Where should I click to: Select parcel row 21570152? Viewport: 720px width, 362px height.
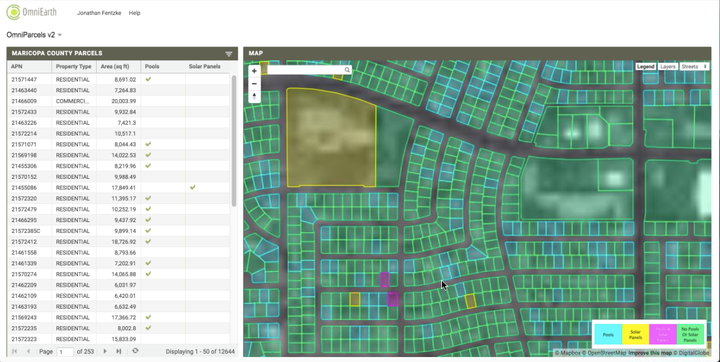118,177
